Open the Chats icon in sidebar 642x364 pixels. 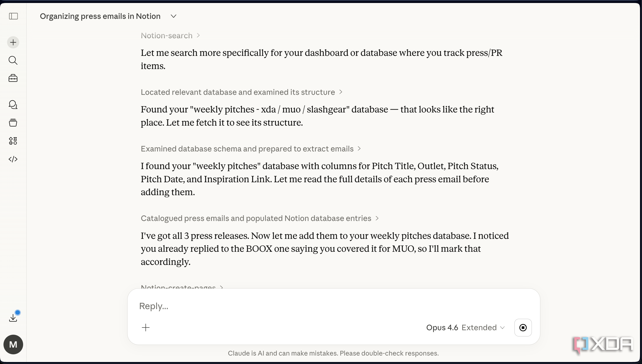(13, 105)
